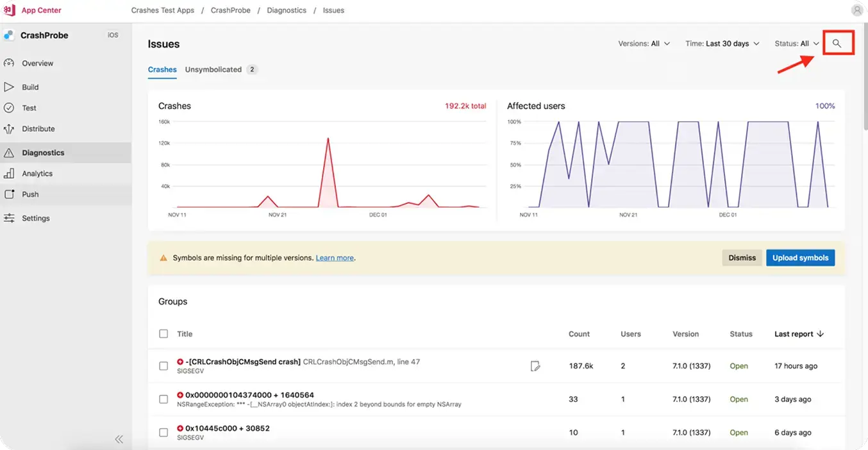This screenshot has height=450, width=868.
Task: Click the Upload symbols button
Action: pyautogui.click(x=800, y=257)
